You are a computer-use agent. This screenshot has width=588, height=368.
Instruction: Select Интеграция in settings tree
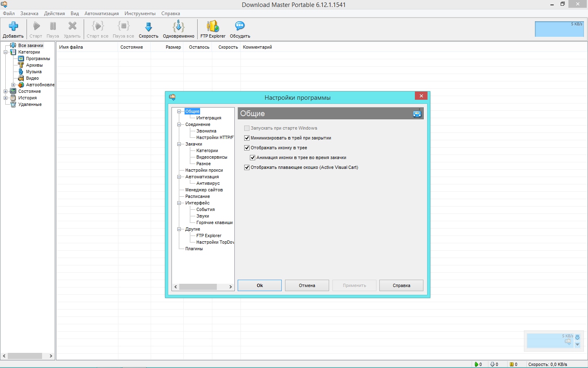[209, 118]
